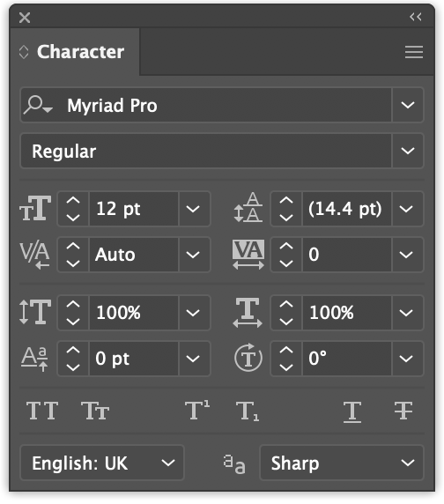The width and height of the screenshot is (444, 504).
Task: Open the Auto kerning dropdown
Action: tap(193, 255)
